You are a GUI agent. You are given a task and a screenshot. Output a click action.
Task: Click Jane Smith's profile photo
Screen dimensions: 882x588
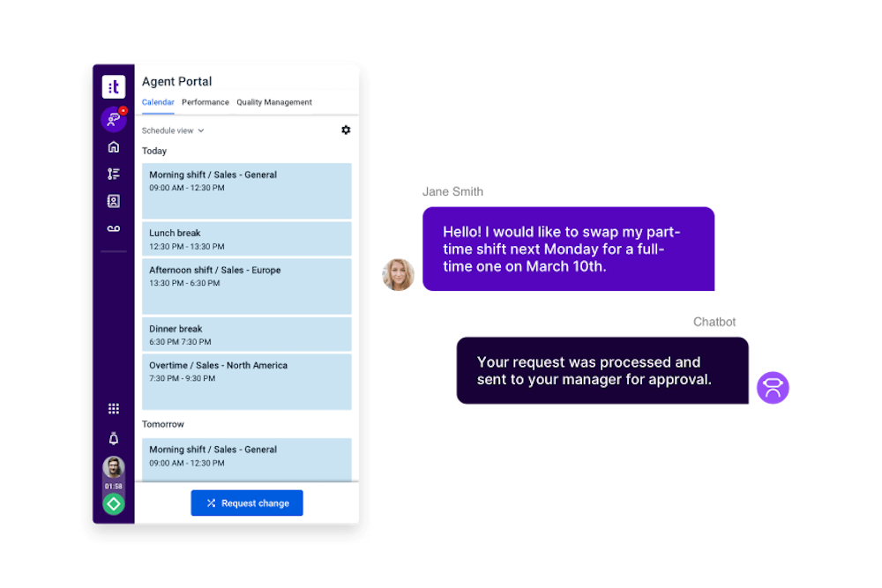click(399, 274)
